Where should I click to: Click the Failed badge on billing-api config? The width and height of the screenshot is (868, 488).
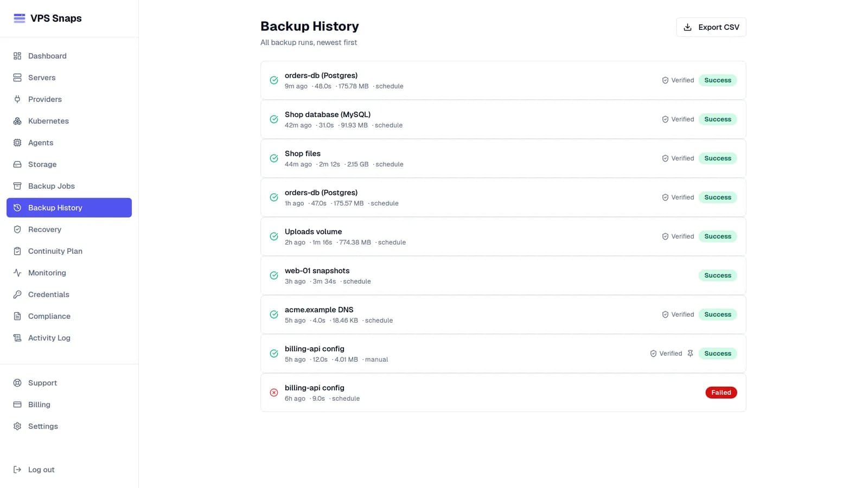tap(721, 393)
